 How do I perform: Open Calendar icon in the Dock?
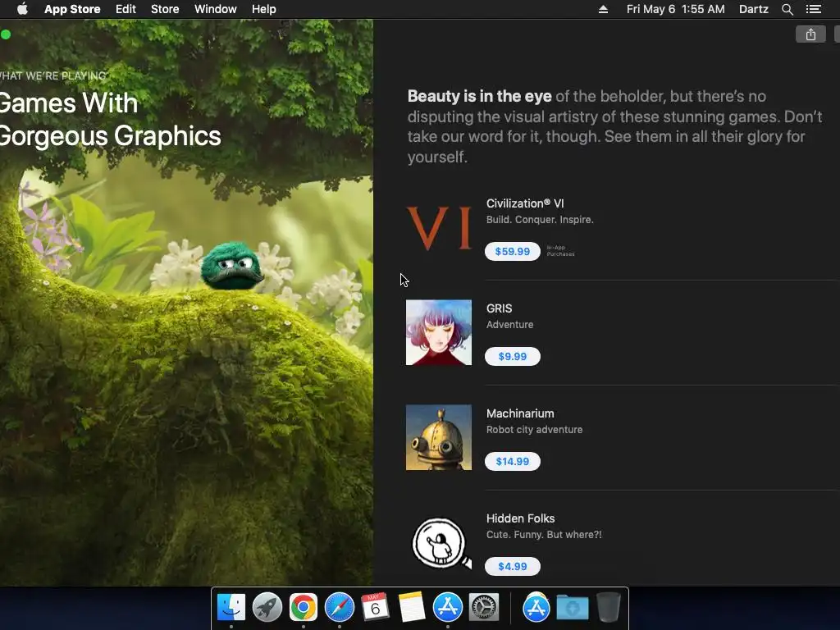(x=375, y=608)
